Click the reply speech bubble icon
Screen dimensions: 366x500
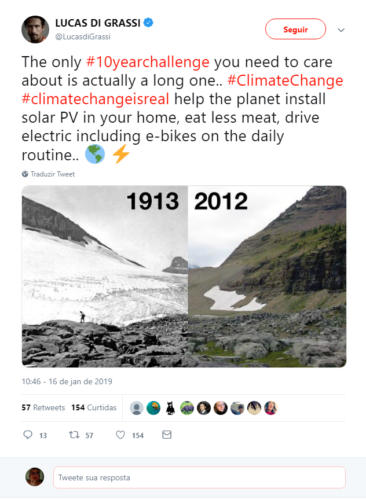coord(28,435)
